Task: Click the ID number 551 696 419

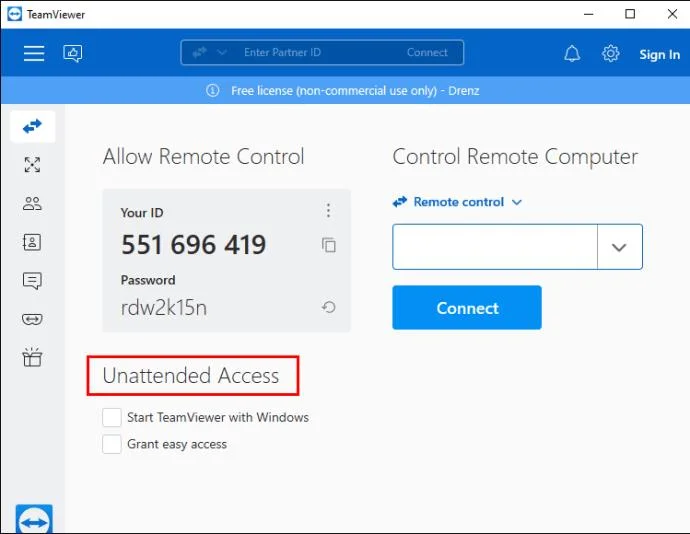Action: coord(194,244)
